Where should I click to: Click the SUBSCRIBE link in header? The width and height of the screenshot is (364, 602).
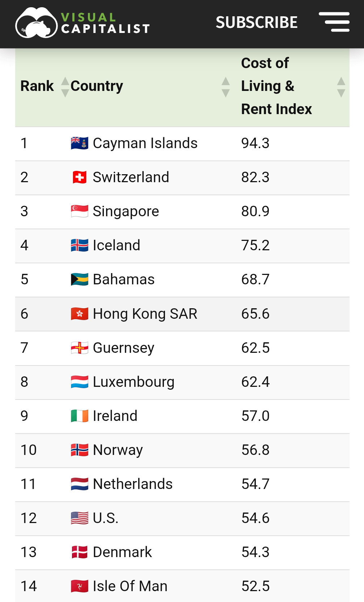coord(257,22)
